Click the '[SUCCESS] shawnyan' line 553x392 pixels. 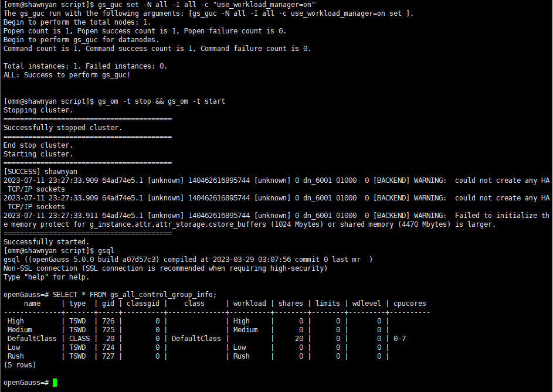point(40,172)
